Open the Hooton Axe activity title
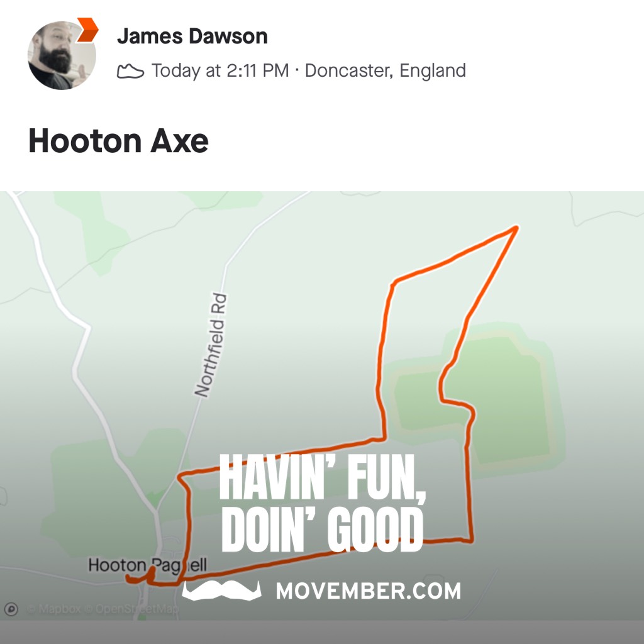This screenshot has height=644, width=644. (119, 141)
